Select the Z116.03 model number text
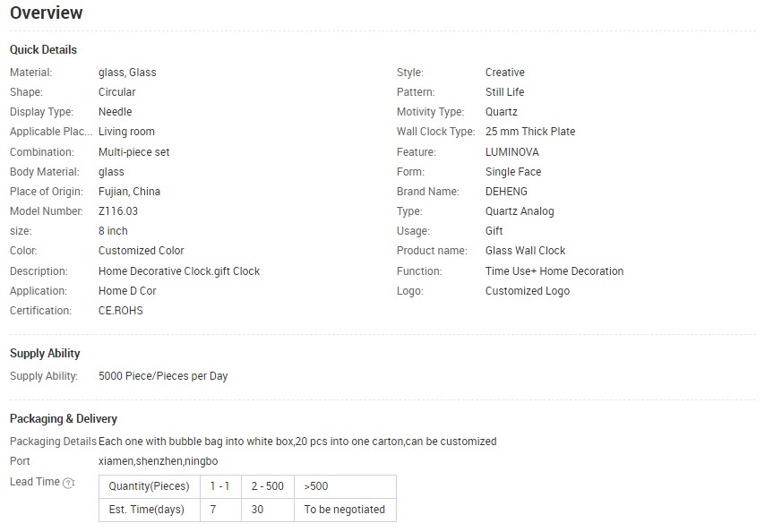The image size is (765, 532). coord(118,211)
